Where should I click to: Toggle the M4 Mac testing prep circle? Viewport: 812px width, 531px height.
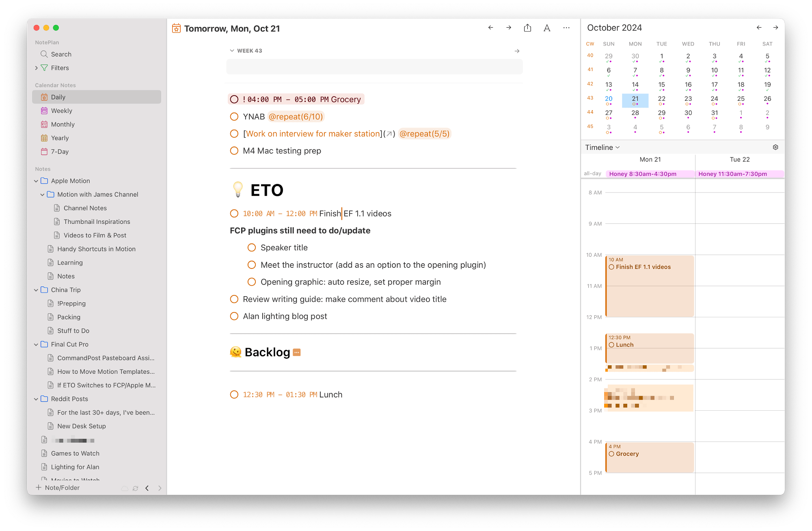[233, 151]
